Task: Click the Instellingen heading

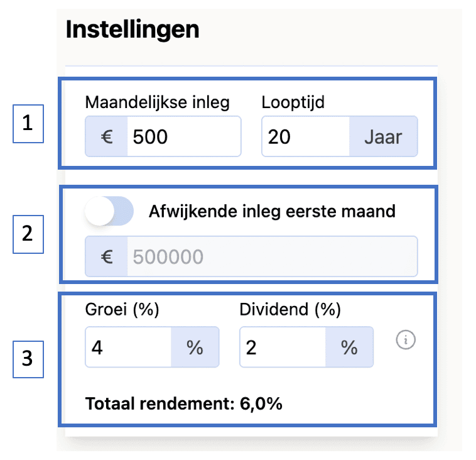Action: [133, 30]
